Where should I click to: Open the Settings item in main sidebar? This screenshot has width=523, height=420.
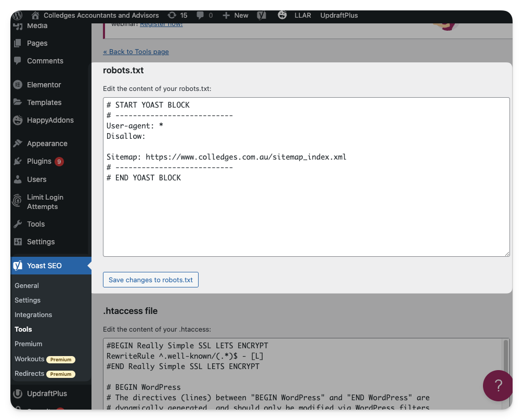(x=41, y=242)
